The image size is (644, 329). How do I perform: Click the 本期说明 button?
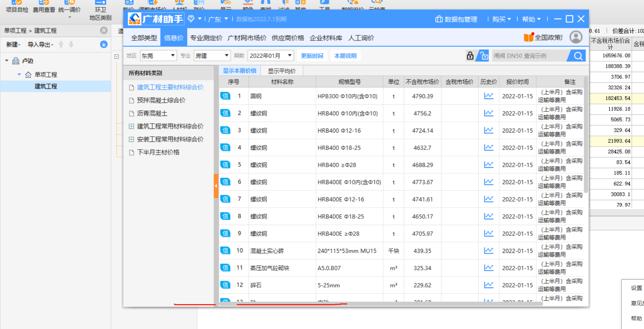pos(345,56)
